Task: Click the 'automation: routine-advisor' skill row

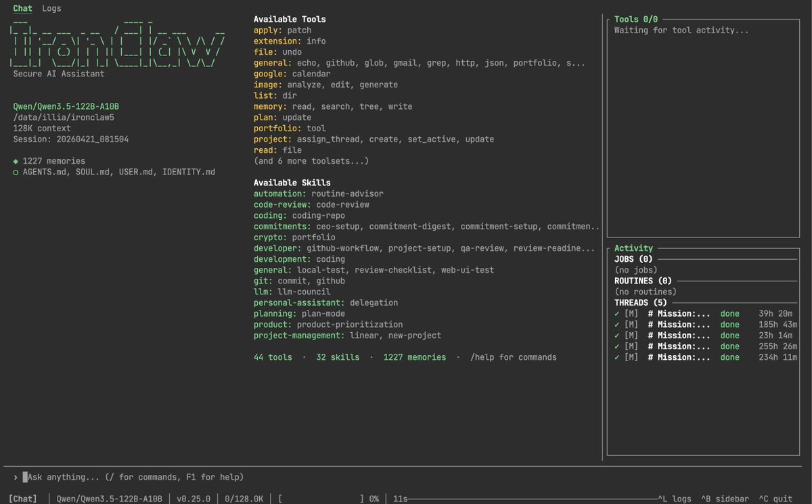Action: (319, 193)
